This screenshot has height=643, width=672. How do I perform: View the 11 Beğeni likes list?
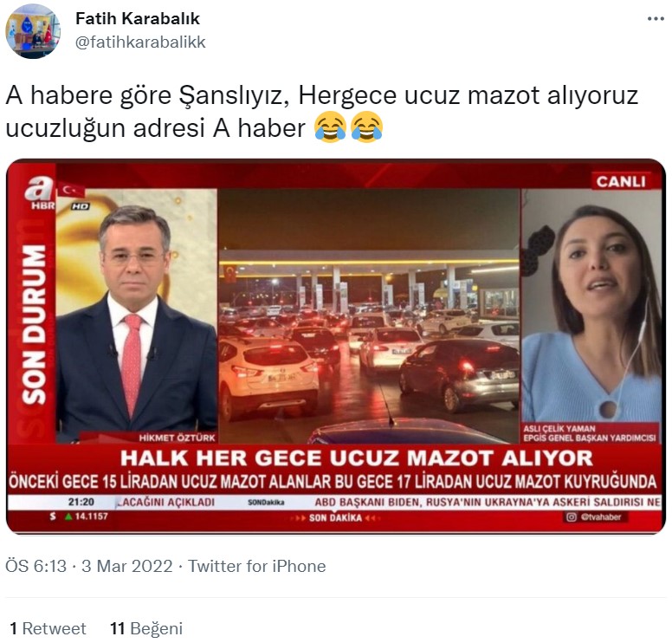pos(146,628)
